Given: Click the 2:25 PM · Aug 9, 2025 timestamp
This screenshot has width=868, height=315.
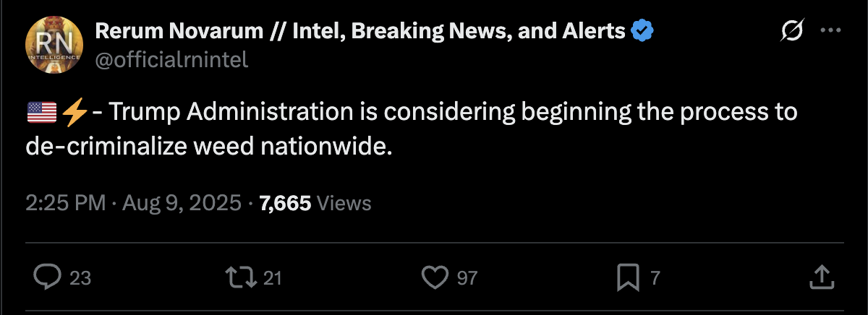Looking at the screenshot, I should coord(133,204).
